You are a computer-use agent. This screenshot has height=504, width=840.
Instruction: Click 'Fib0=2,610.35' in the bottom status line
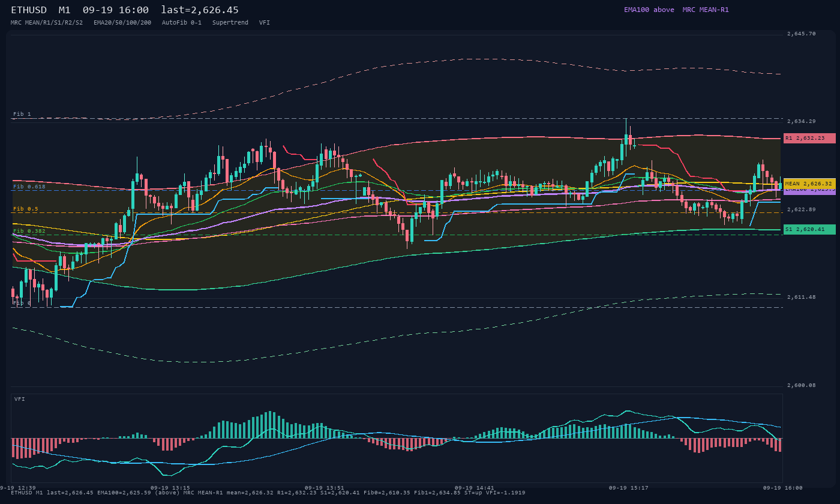coord(386,493)
